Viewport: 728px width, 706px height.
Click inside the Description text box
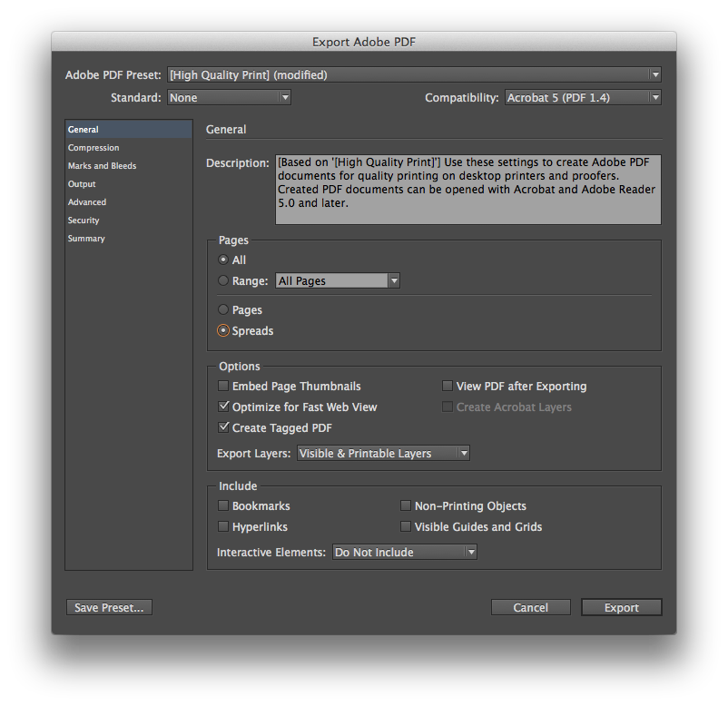[x=468, y=190]
